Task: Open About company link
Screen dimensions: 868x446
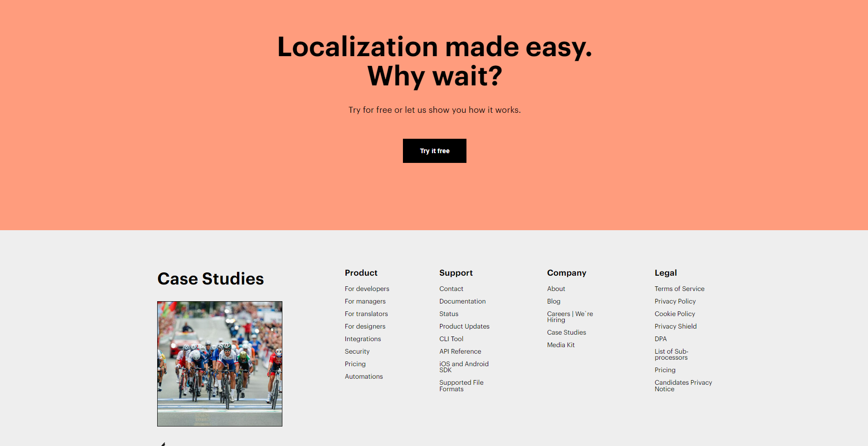Action: (x=556, y=289)
